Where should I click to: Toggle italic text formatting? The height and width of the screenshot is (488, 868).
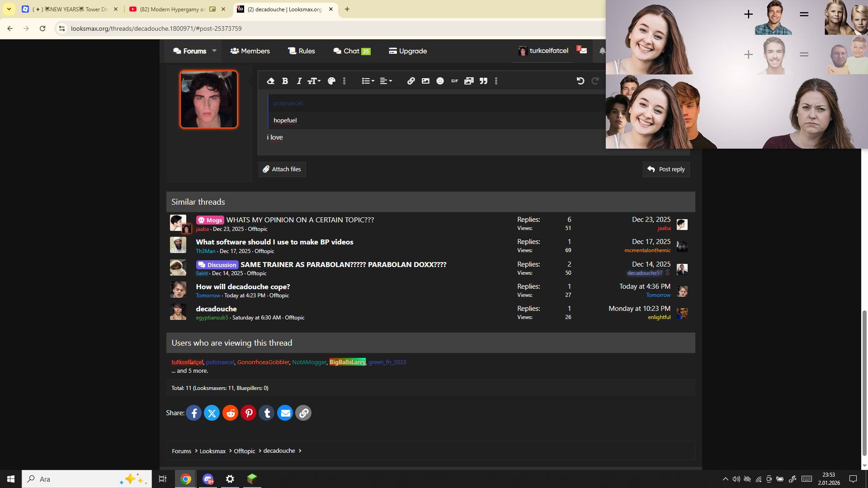click(x=299, y=81)
